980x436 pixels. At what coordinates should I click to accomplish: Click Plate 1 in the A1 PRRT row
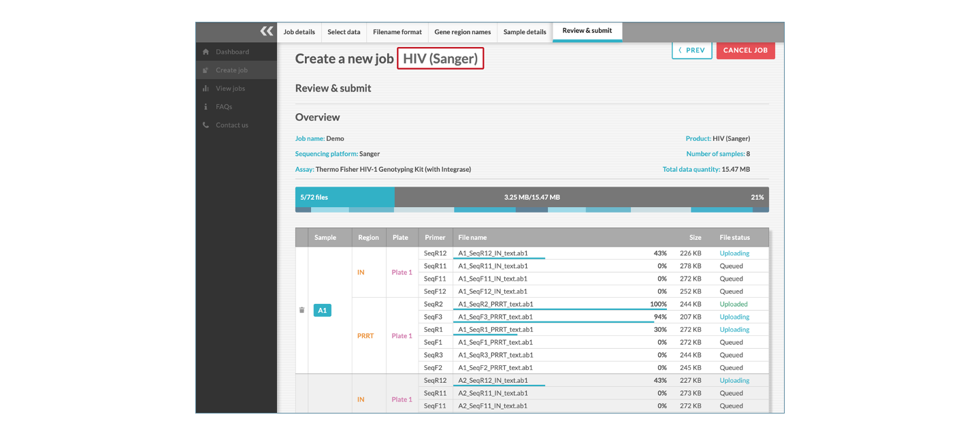coord(402,336)
